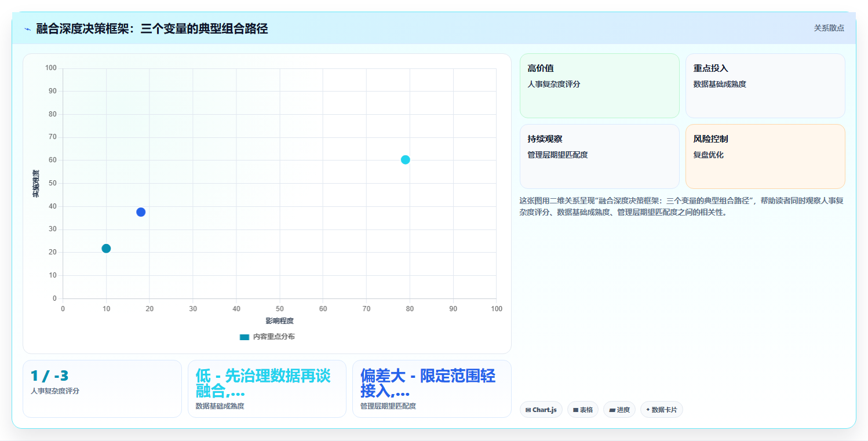Click the chart description paragraph starting 这张图用二维关系
This screenshot has height=441, width=868.
point(681,206)
